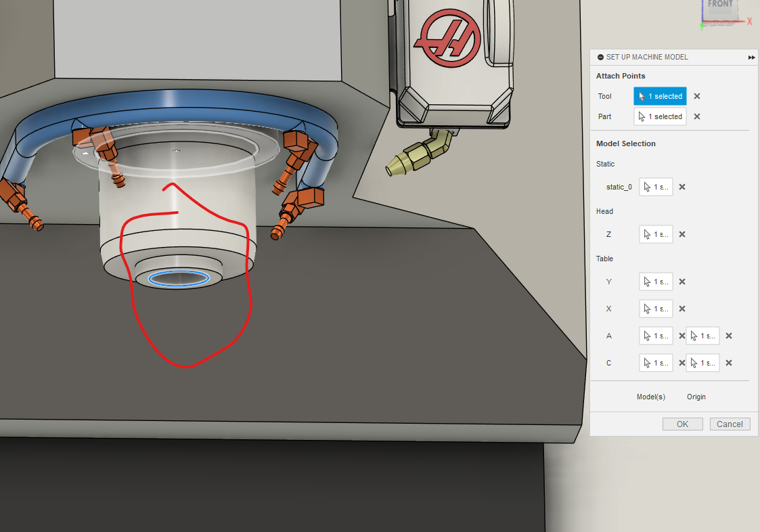This screenshot has width=760, height=532.
Task: Switch to the Origin tab
Action: 696,397
